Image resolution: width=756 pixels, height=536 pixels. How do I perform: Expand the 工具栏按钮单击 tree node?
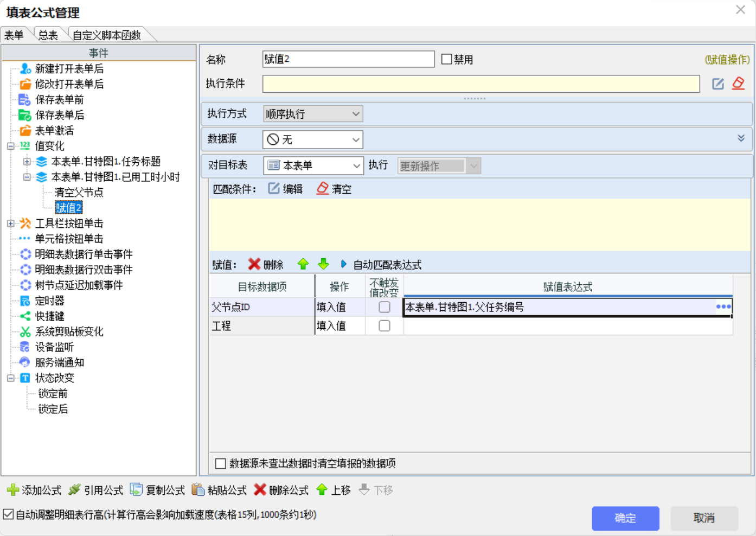pos(10,224)
